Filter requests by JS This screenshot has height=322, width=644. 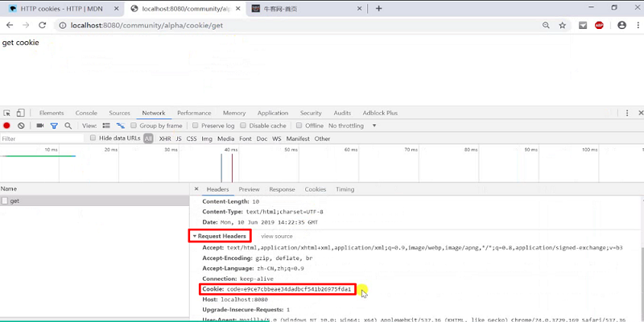(x=179, y=138)
